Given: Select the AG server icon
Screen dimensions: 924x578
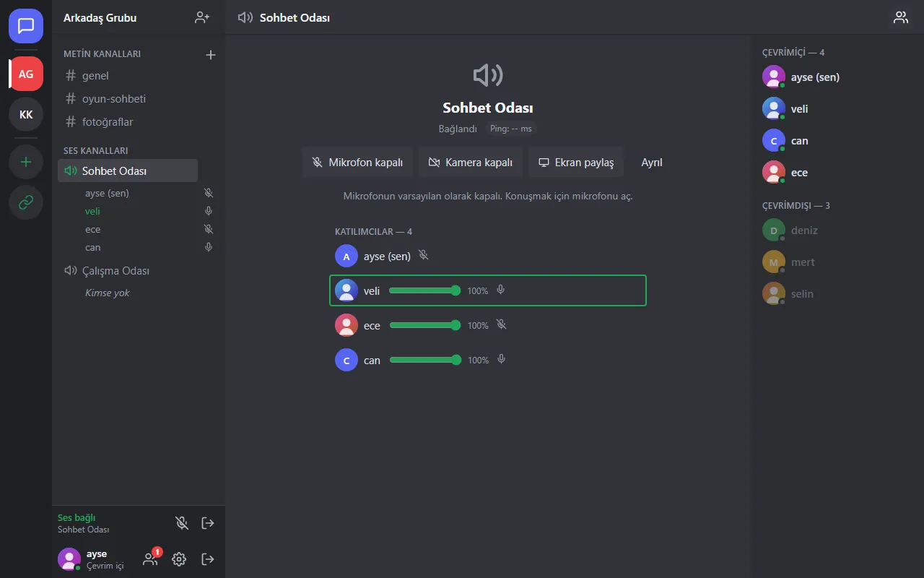Looking at the screenshot, I should [x=26, y=74].
